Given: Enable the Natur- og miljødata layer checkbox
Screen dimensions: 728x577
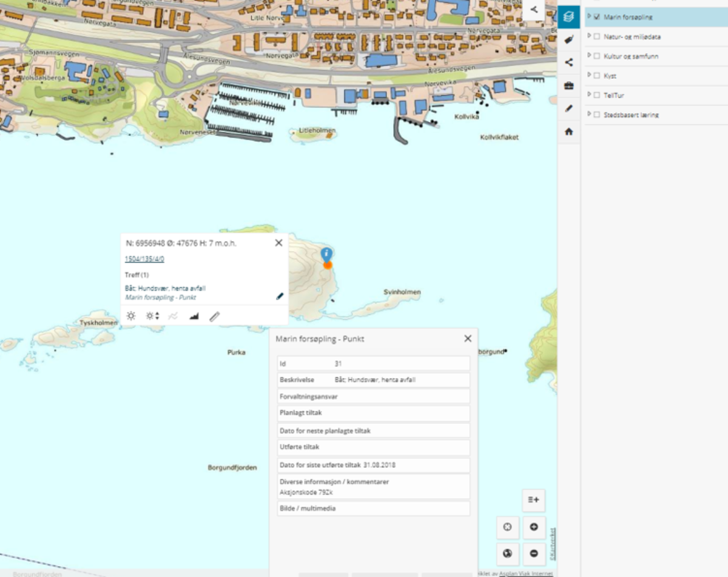Looking at the screenshot, I should click(597, 36).
